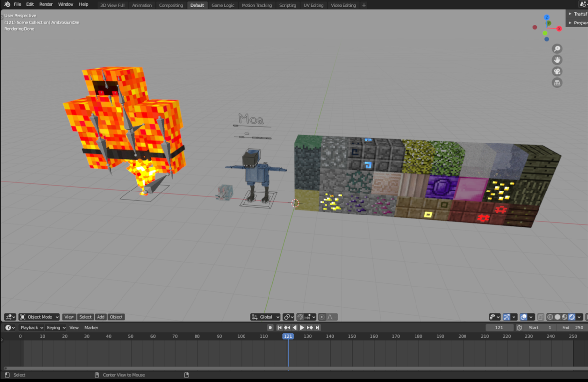The height and width of the screenshot is (382, 588).
Task: Open the timeline Marker menu
Action: (x=91, y=327)
